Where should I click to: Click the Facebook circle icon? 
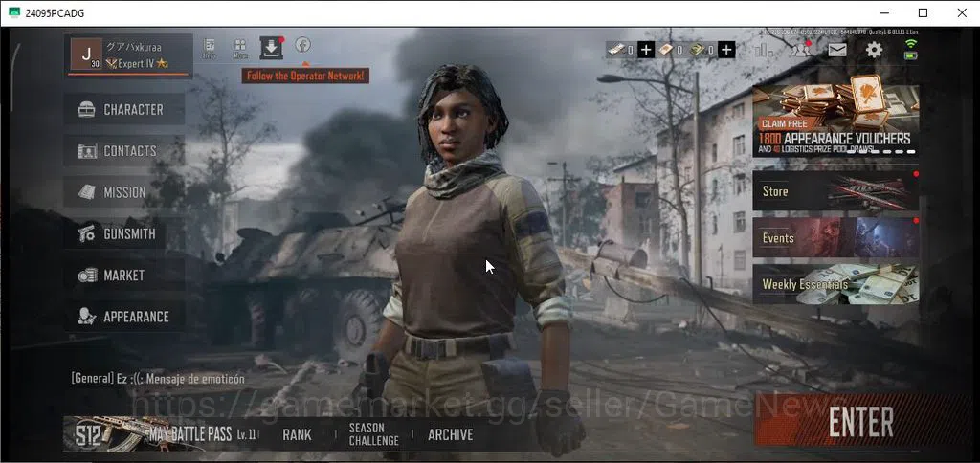point(303,45)
